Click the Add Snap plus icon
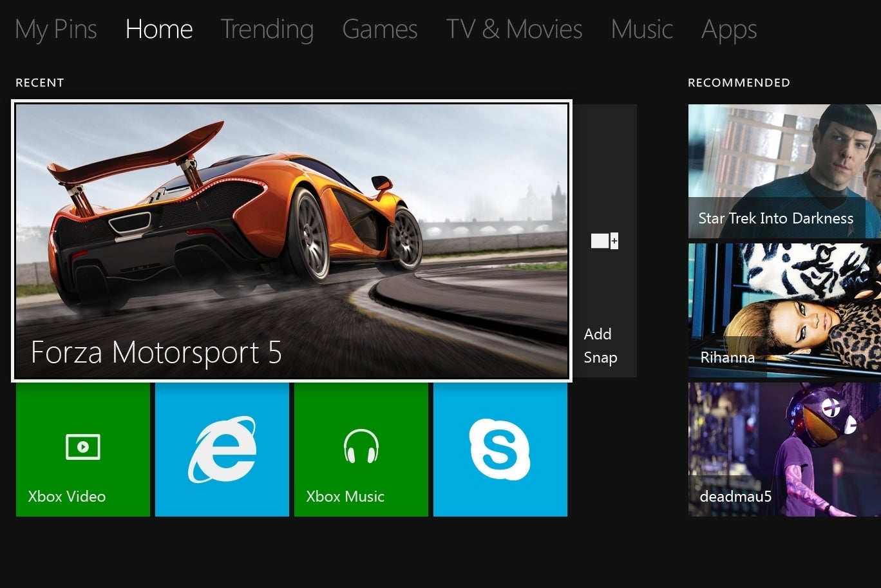This screenshot has height=588, width=881. click(604, 241)
